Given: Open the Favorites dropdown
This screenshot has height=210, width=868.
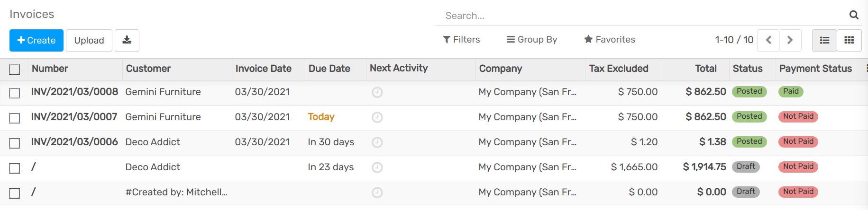Looking at the screenshot, I should pos(610,40).
